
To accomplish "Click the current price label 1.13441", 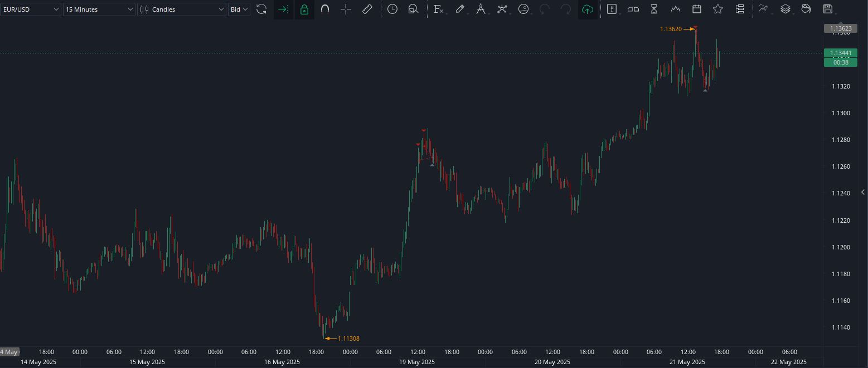I will pyautogui.click(x=840, y=53).
